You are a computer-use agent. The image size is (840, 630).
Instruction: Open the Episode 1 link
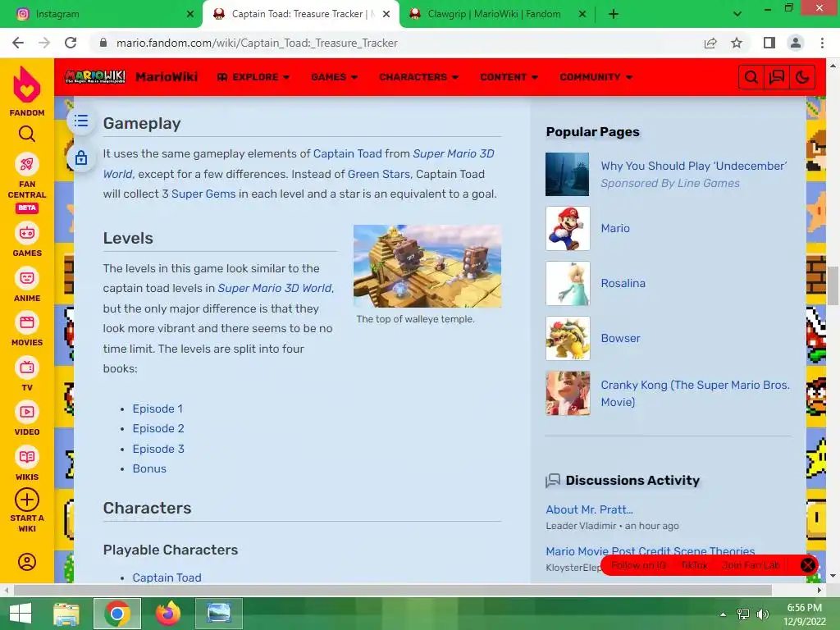click(x=157, y=409)
